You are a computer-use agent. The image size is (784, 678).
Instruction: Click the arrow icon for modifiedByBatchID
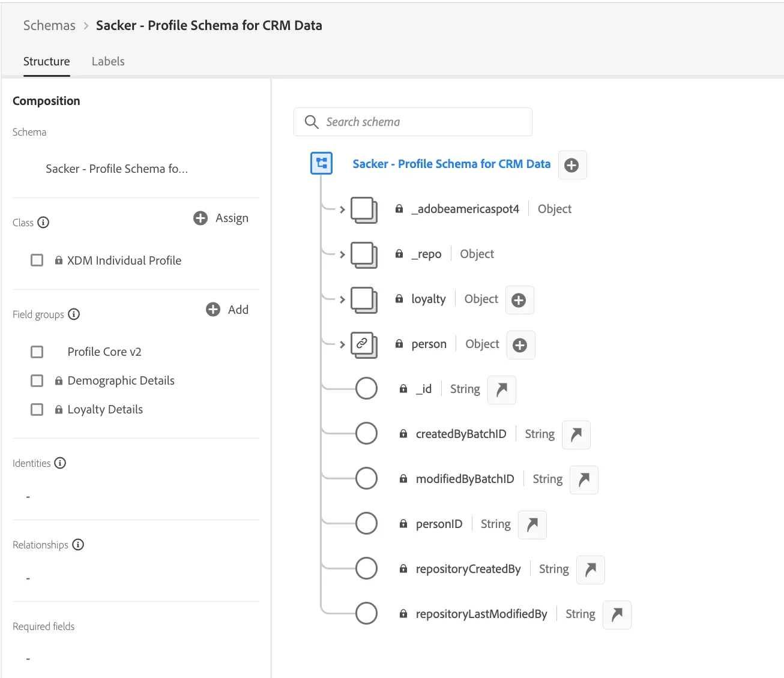pos(584,480)
